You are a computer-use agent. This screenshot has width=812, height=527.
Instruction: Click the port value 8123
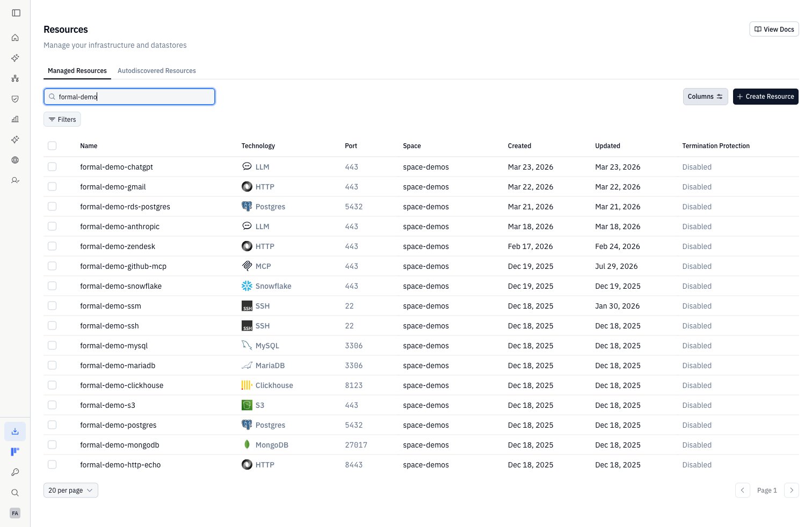(x=354, y=385)
